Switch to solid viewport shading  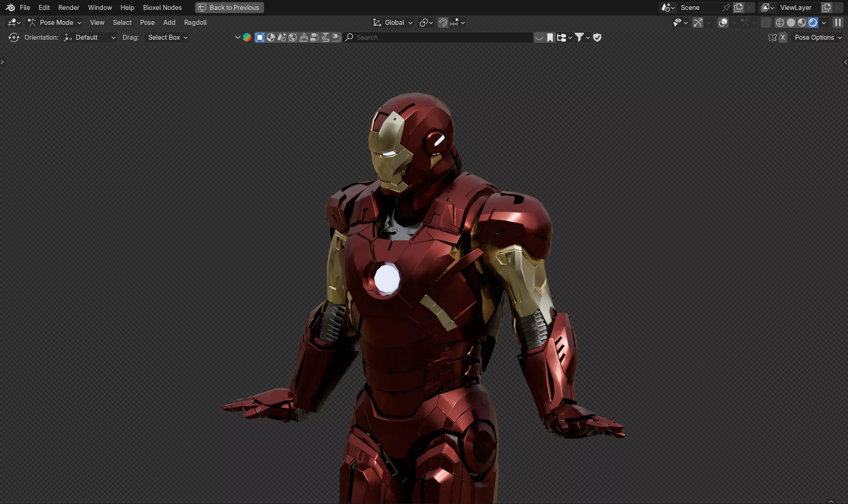click(791, 23)
